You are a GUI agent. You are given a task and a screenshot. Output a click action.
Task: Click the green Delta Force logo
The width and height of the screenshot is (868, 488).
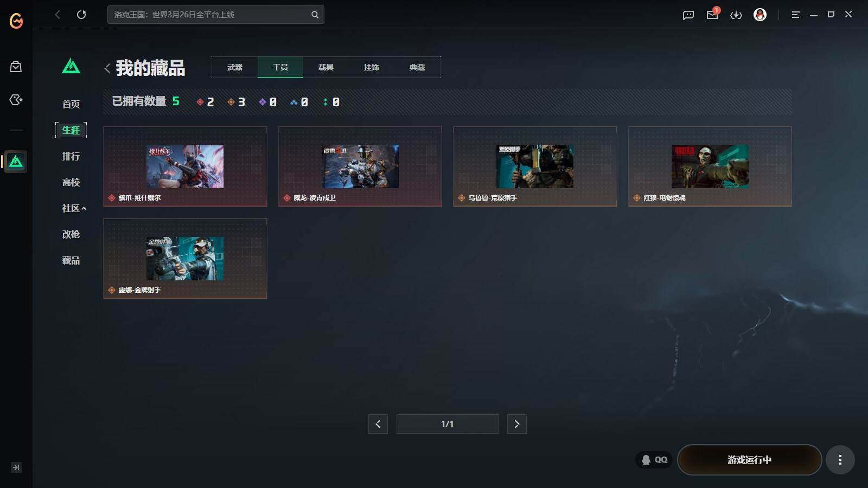click(x=71, y=66)
